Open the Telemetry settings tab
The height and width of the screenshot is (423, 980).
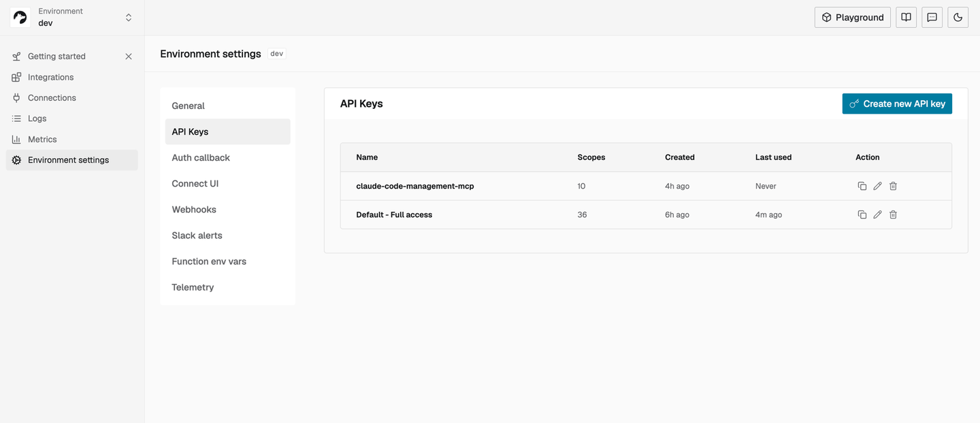pyautogui.click(x=228, y=287)
